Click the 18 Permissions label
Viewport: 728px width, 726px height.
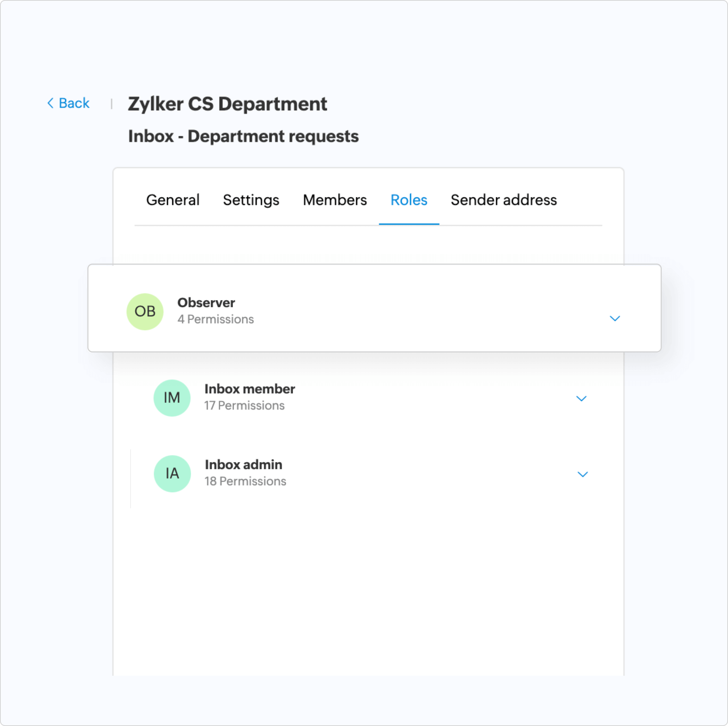245,481
